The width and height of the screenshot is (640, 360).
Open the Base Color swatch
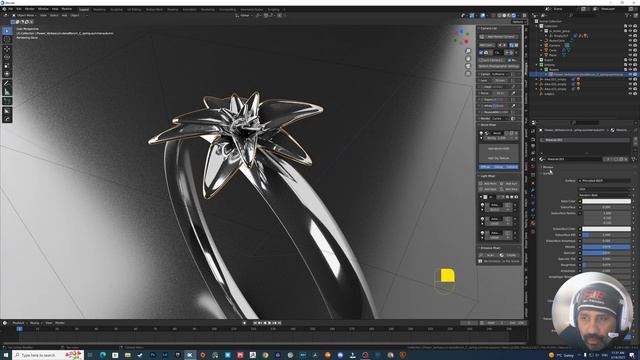(606, 201)
